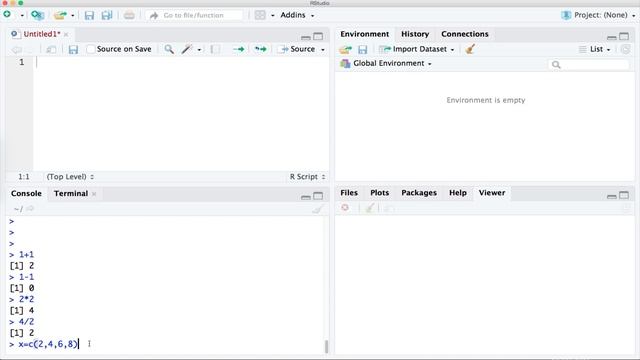Maximize the Console pane
This screenshot has height=360, width=640.
[x=318, y=196]
